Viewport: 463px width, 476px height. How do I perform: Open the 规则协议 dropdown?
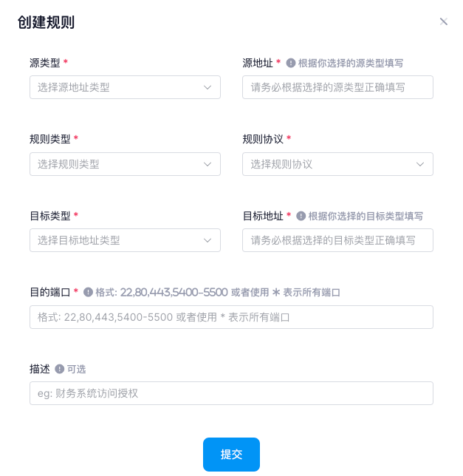click(x=337, y=164)
